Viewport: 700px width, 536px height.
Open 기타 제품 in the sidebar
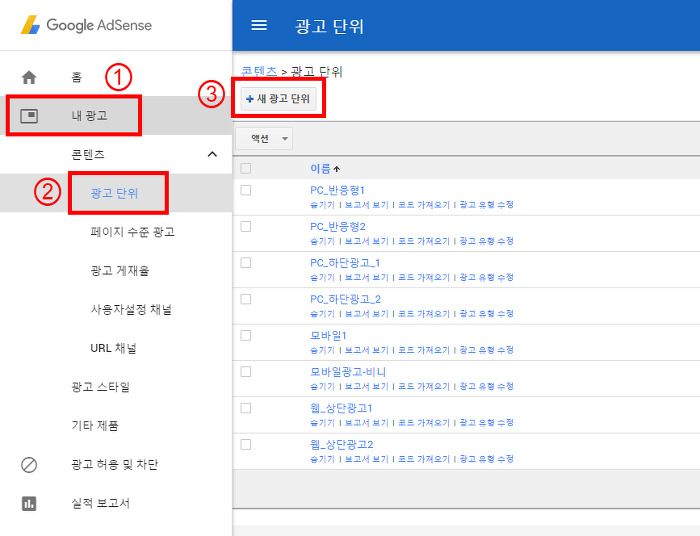click(95, 426)
